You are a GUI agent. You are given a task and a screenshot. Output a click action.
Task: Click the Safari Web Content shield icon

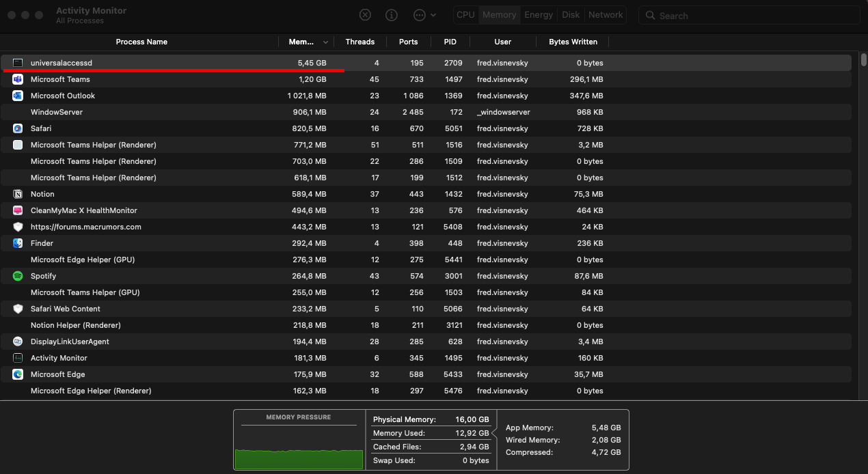click(18, 309)
